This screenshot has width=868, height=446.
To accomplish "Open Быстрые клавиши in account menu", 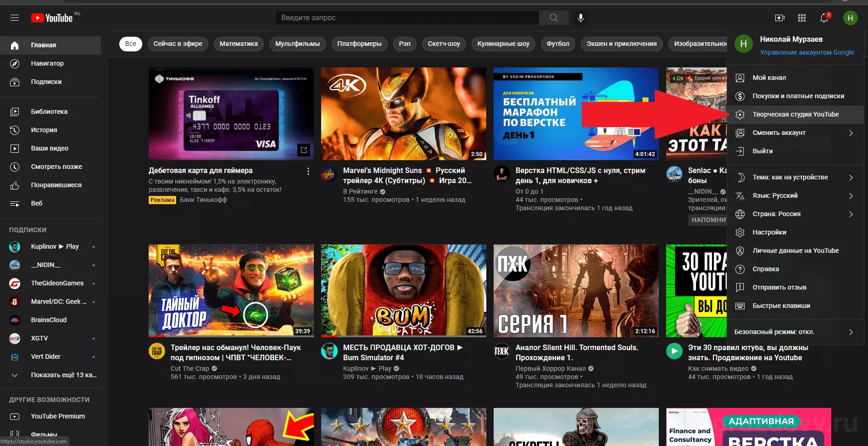I will (796, 306).
